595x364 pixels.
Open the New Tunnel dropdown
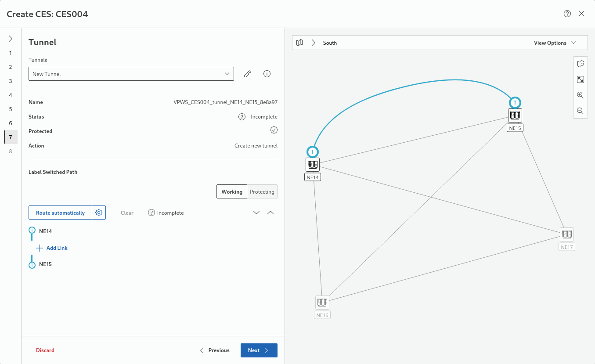pos(131,74)
